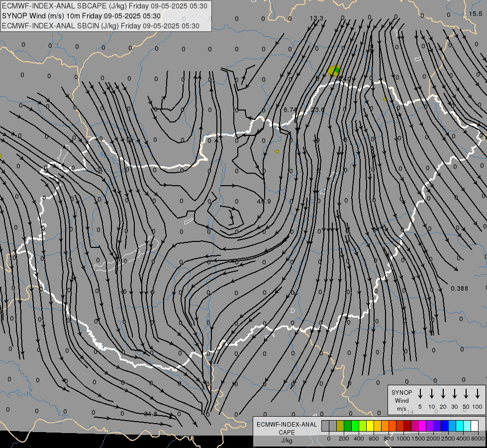
Task: Click the 'ECMWF-INDEX-ANAL CAPE' legend label
Action: pyautogui.click(x=287, y=428)
